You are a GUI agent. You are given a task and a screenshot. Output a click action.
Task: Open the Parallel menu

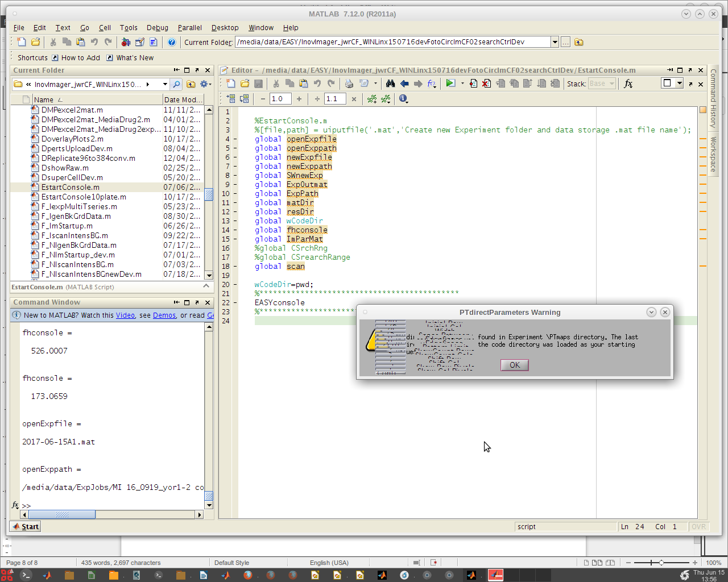click(x=189, y=27)
